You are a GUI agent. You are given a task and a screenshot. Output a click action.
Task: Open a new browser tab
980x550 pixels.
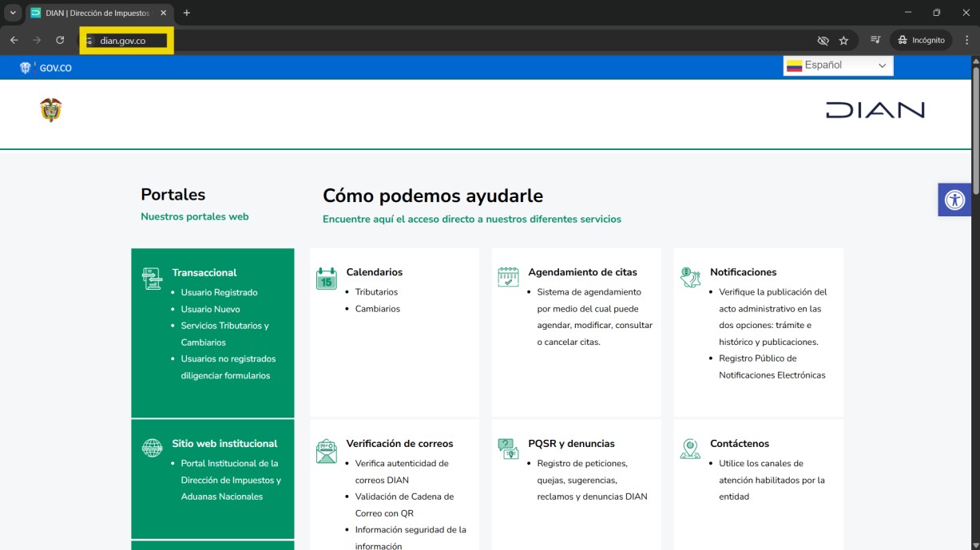[187, 13]
